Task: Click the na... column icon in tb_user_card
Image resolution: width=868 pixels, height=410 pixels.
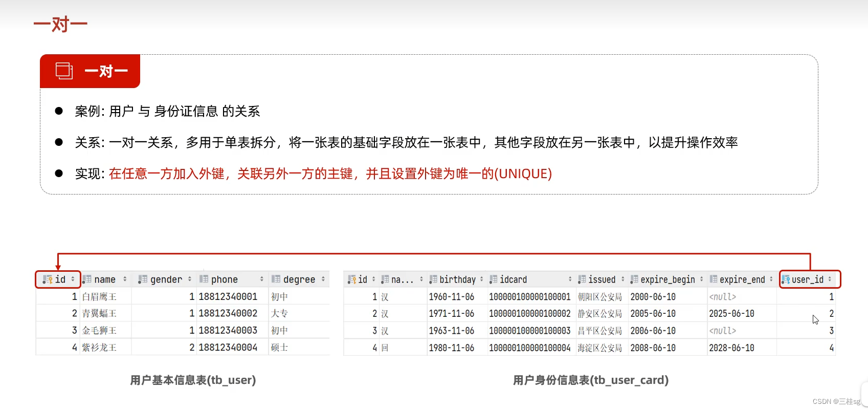Action: [x=385, y=279]
